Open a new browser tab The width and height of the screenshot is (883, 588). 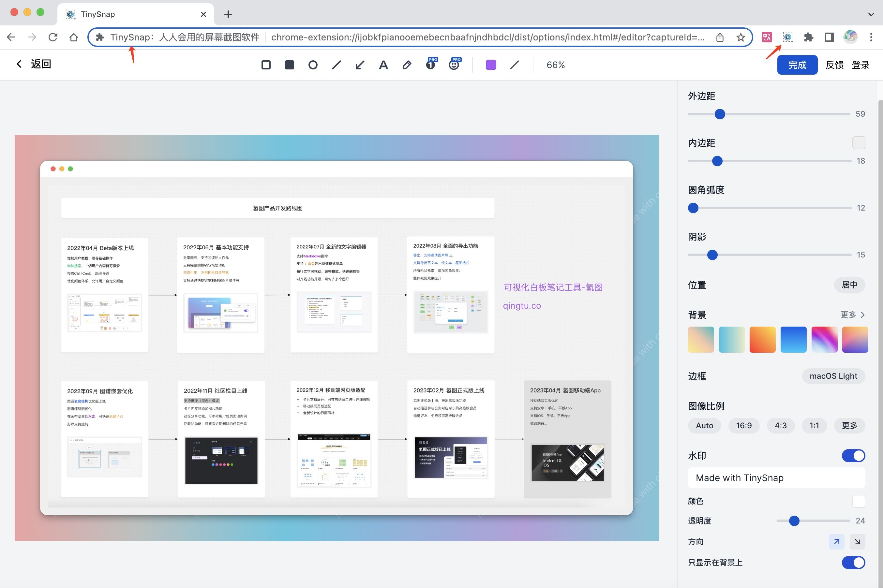tap(228, 14)
